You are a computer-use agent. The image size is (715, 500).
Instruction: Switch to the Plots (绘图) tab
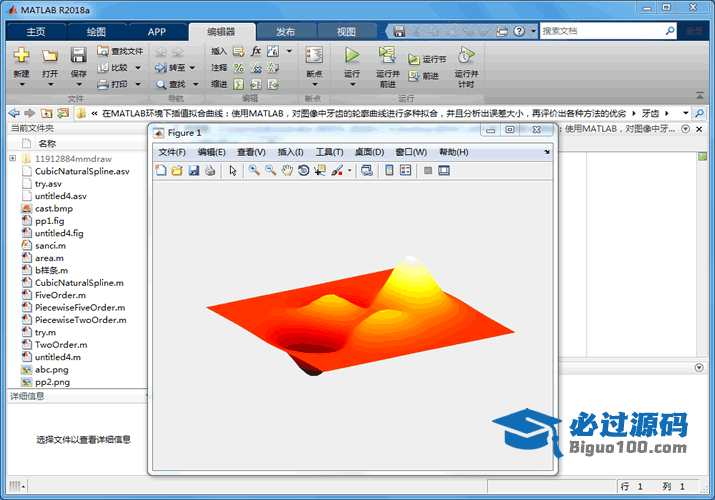click(x=96, y=31)
